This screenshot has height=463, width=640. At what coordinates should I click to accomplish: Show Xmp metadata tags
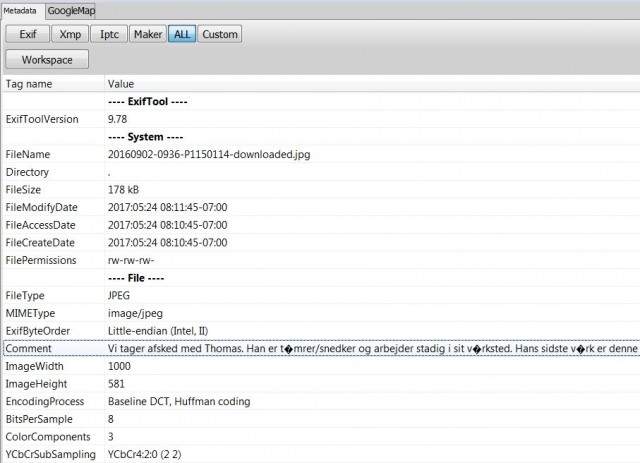(x=70, y=34)
